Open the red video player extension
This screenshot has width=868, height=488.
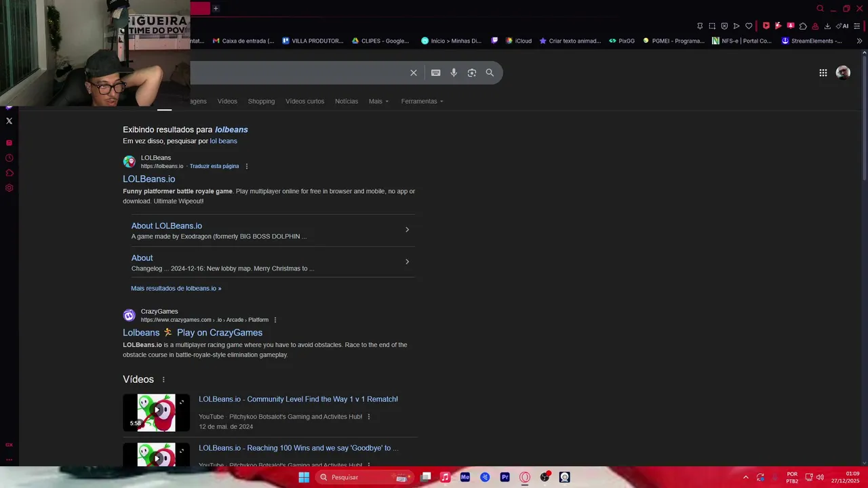click(x=766, y=26)
